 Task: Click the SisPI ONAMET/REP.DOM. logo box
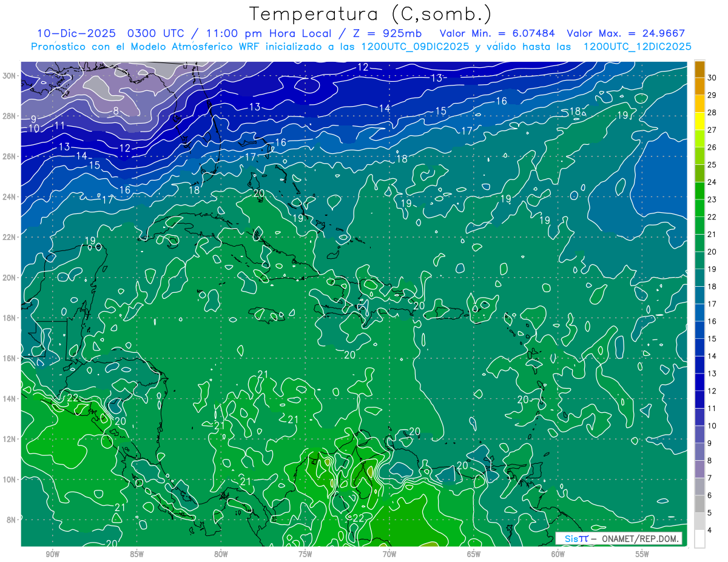[619, 538]
